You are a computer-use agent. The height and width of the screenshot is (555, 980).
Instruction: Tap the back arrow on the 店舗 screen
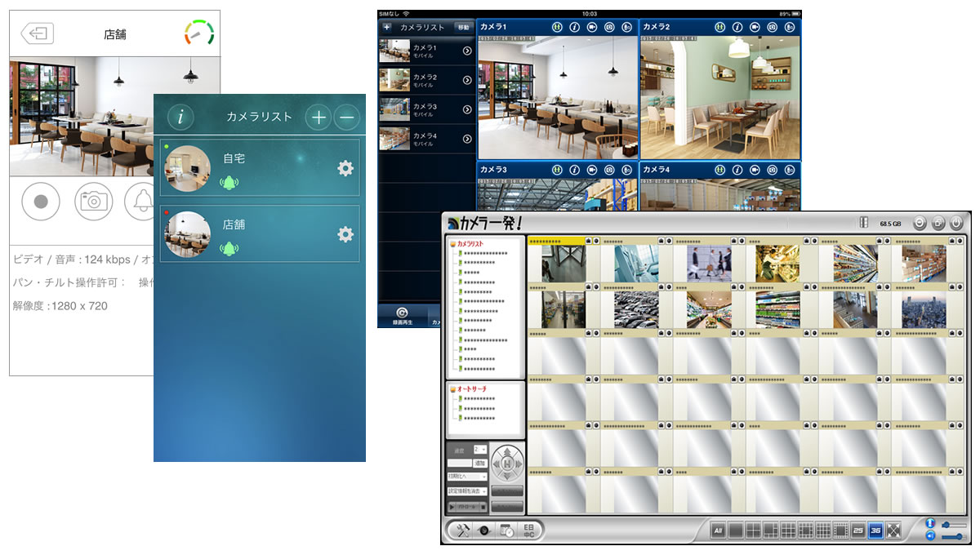pyautogui.click(x=38, y=34)
